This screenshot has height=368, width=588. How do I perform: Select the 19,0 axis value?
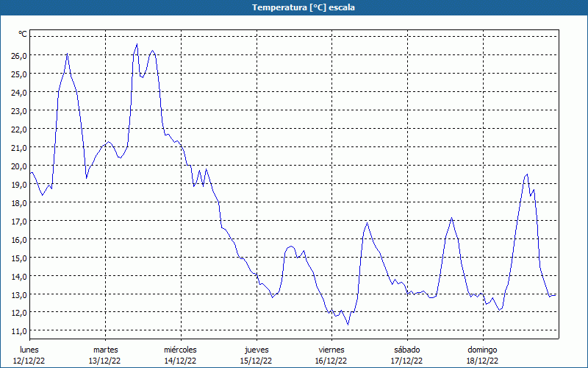(18, 185)
